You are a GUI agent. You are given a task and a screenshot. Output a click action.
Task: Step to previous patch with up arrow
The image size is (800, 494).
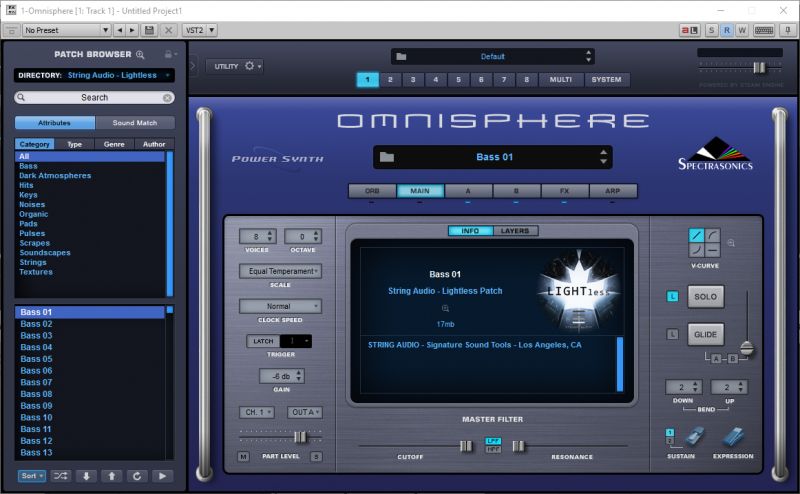point(112,476)
